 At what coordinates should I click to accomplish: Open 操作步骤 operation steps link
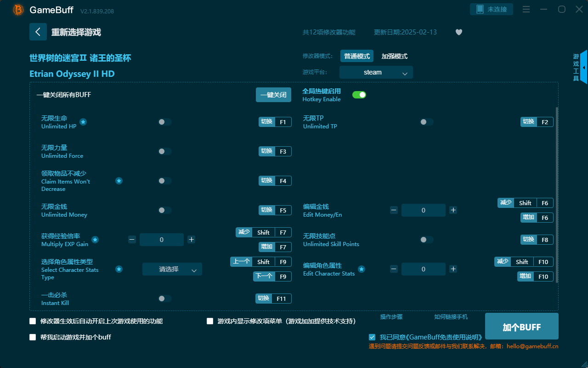tap(391, 317)
